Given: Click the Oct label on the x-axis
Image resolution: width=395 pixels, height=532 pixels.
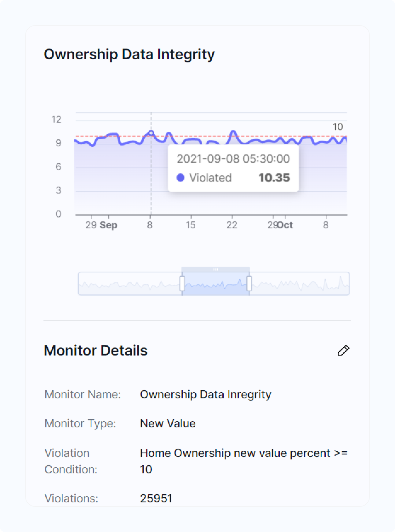Looking at the screenshot, I should tap(285, 225).
